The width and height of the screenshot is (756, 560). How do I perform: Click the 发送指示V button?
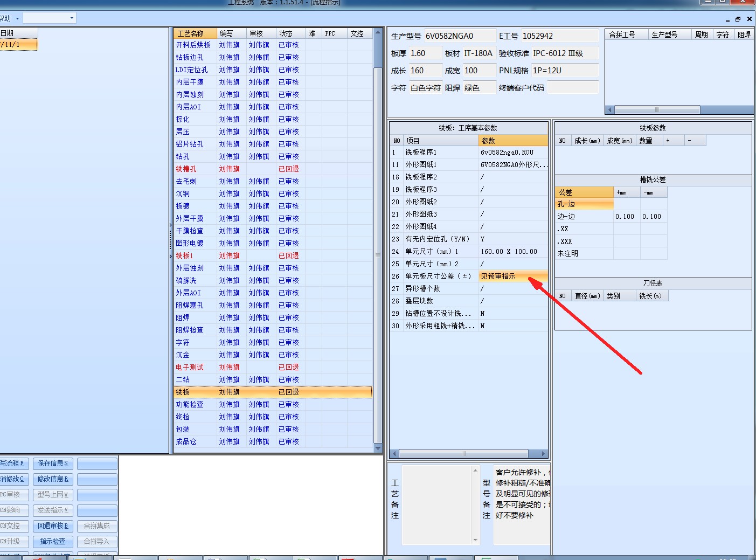53,510
